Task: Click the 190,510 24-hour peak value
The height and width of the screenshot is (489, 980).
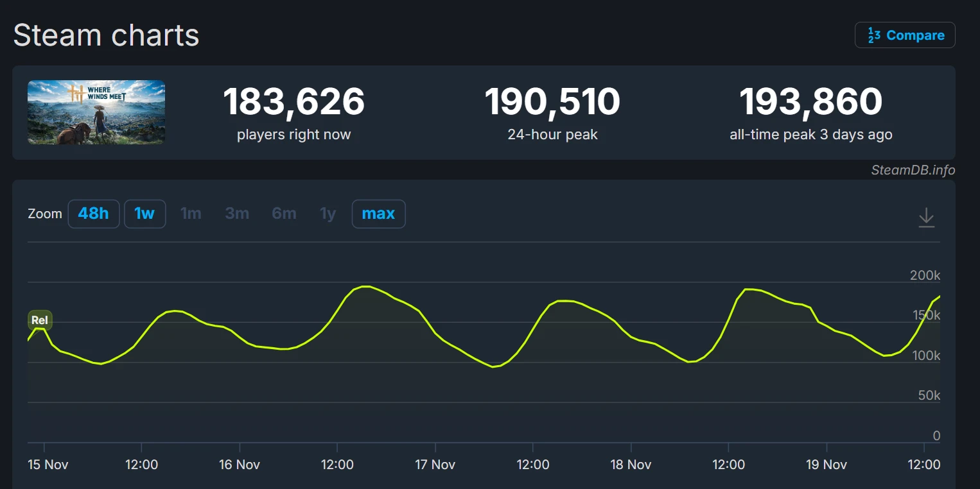Action: point(552,102)
